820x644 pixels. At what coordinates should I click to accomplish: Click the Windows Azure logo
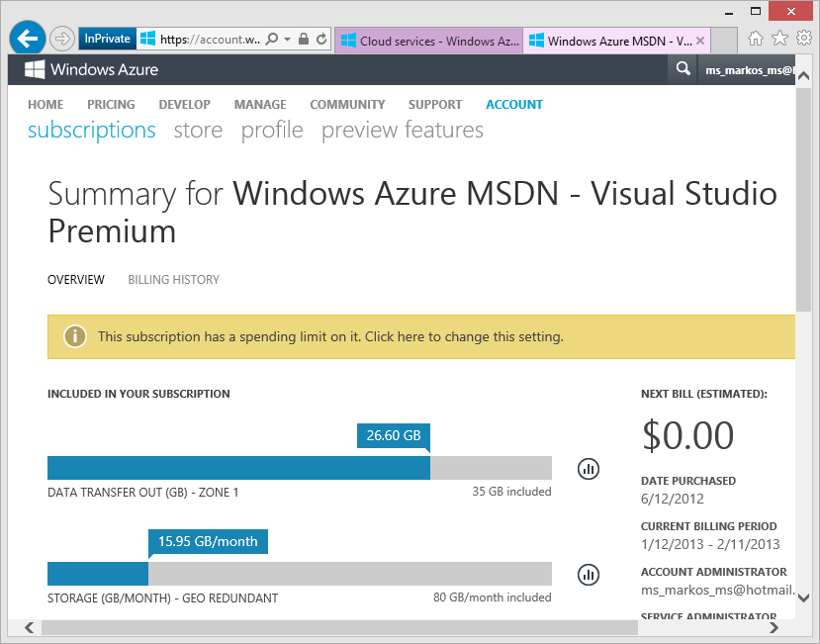tap(91, 69)
